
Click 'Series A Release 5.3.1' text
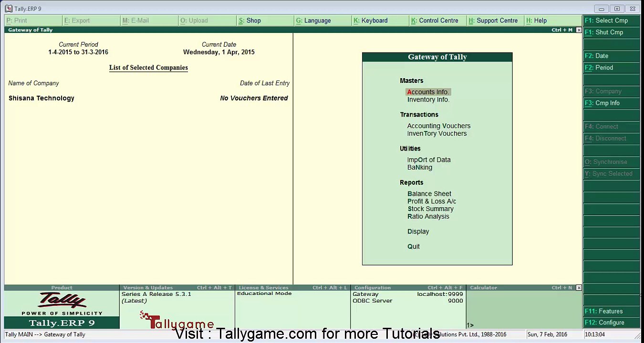[x=156, y=294]
